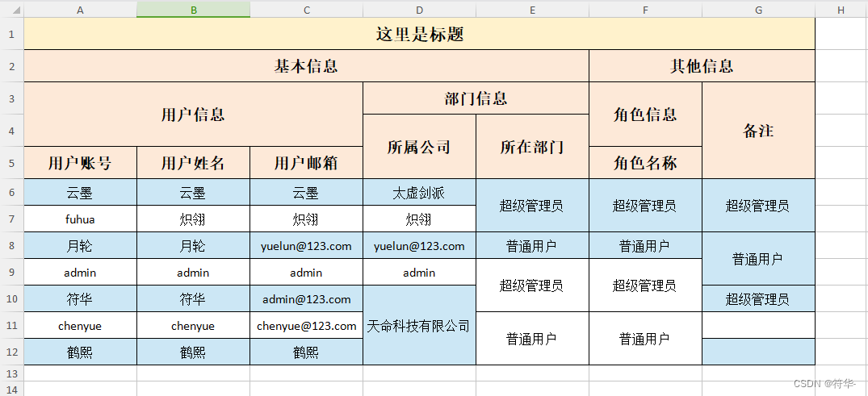
Task: Select the 角色名称 header cell
Action: [645, 163]
